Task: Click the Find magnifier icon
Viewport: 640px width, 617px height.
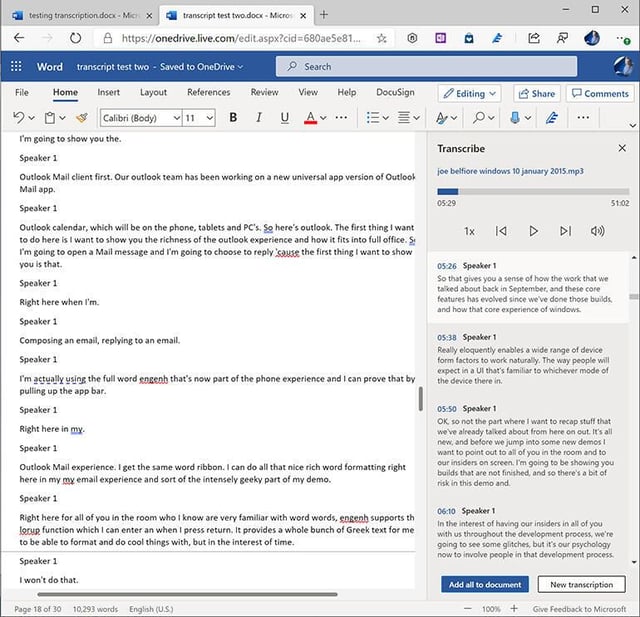Action: (x=479, y=118)
